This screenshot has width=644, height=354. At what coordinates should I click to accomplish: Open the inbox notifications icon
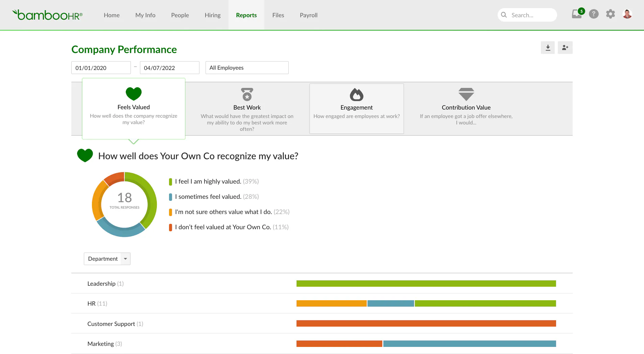tap(577, 14)
